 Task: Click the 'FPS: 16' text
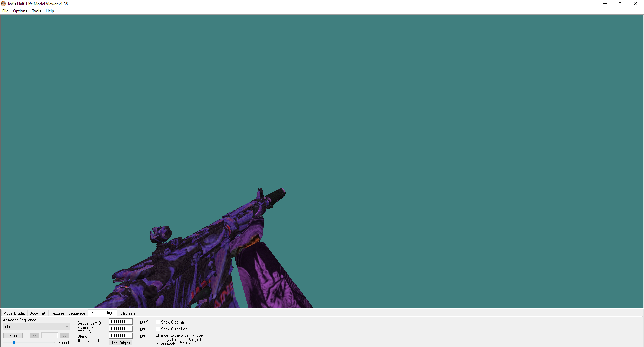click(84, 332)
